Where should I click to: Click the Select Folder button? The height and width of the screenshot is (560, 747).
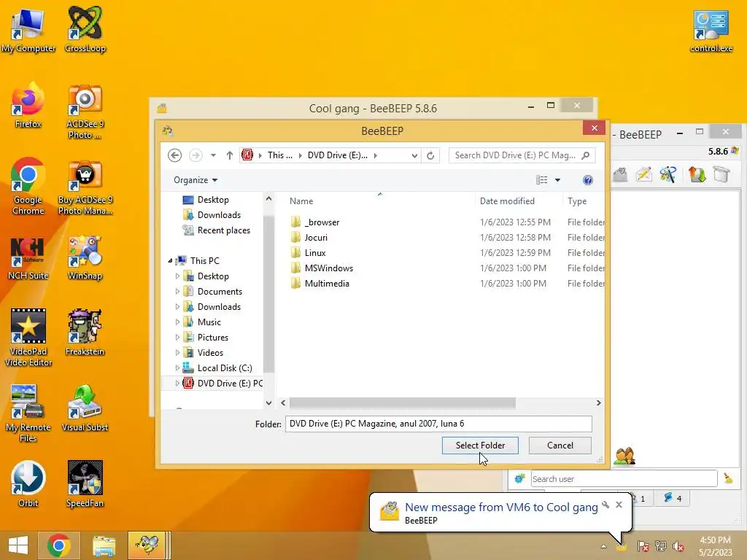pos(480,446)
